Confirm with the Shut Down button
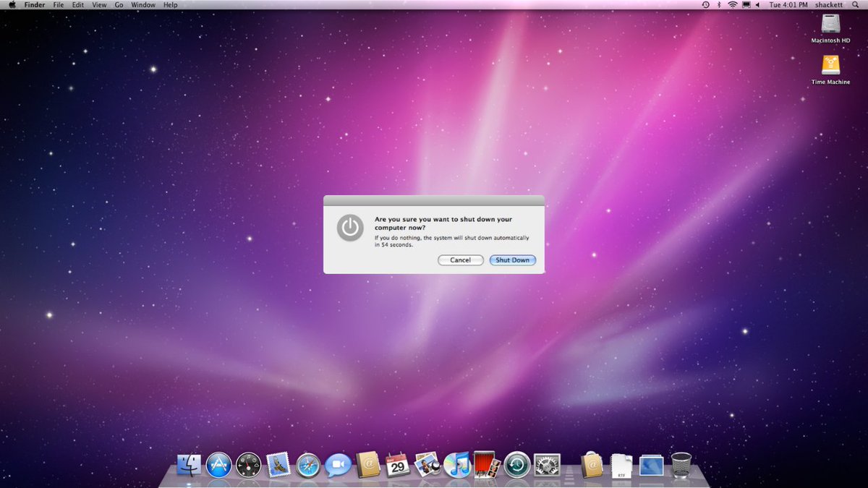This screenshot has height=488, width=868. (512, 260)
